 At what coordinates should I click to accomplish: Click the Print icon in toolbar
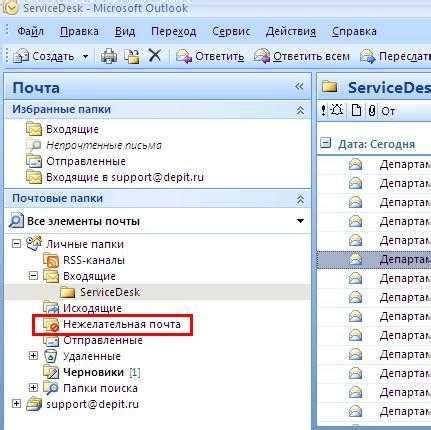point(109,56)
